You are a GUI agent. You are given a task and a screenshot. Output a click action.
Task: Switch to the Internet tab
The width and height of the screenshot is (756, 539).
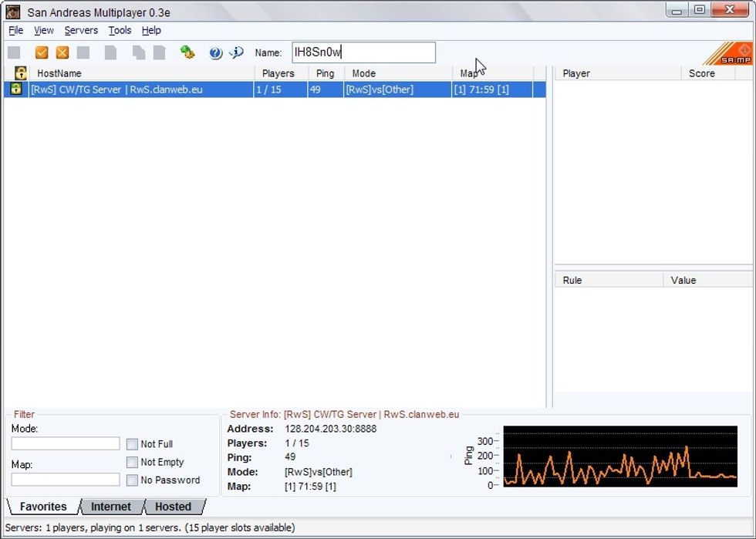pos(111,507)
